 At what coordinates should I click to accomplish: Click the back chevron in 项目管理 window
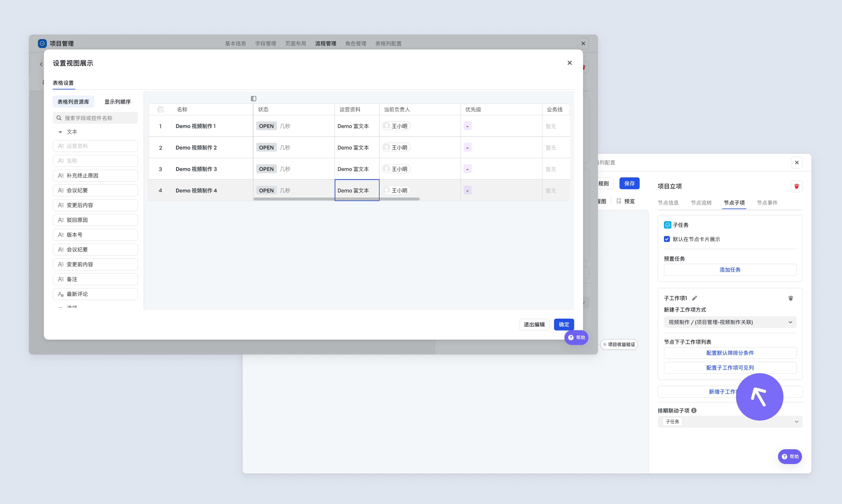click(41, 64)
